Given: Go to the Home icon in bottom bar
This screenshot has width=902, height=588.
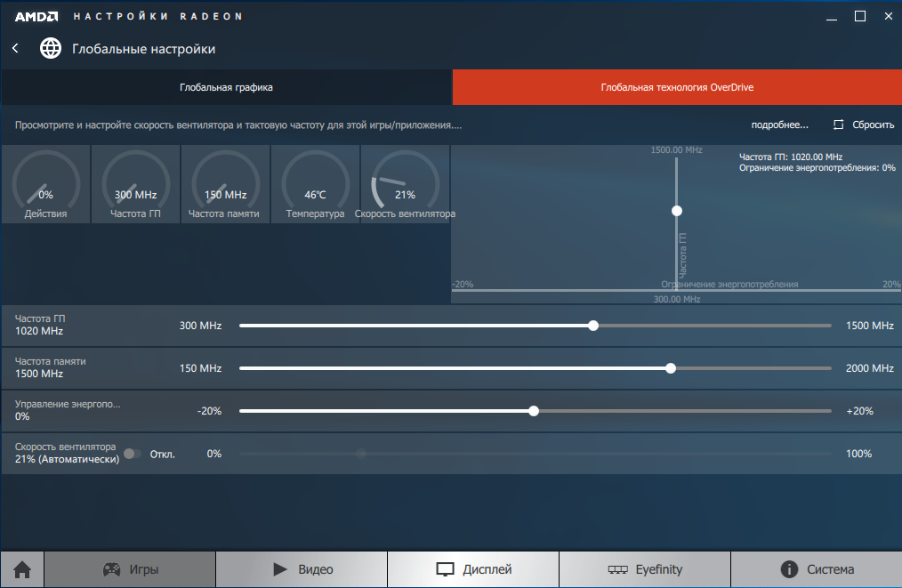Looking at the screenshot, I should tap(21, 569).
